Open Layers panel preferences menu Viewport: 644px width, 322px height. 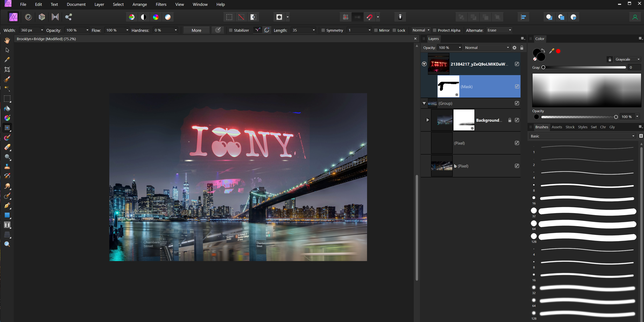(522, 38)
